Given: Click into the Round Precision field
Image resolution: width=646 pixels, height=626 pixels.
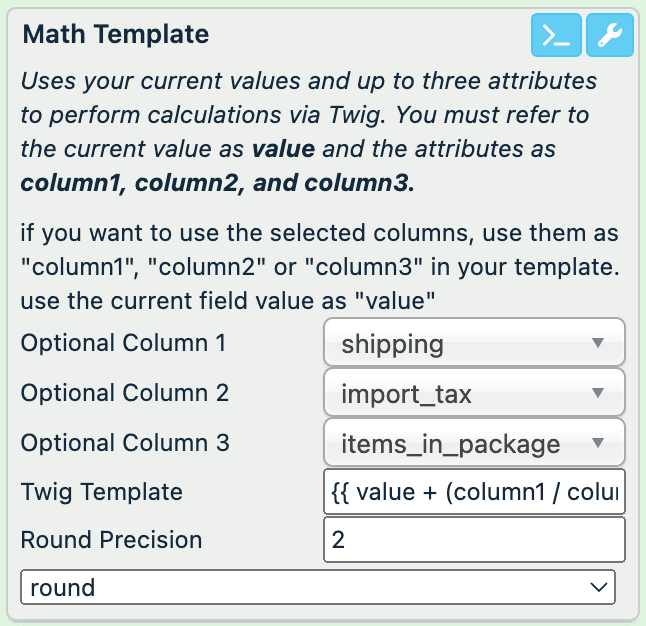Looking at the screenshot, I should 474,540.
